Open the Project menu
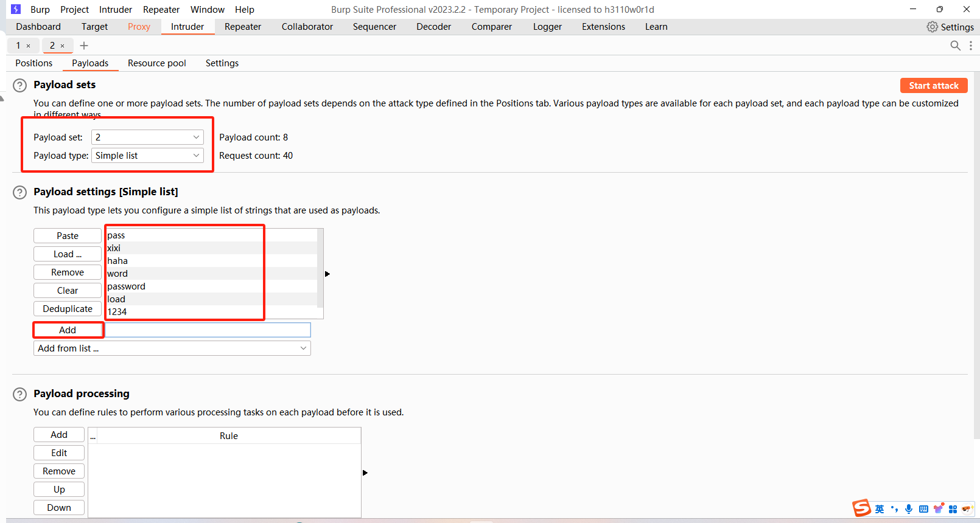 (x=74, y=10)
